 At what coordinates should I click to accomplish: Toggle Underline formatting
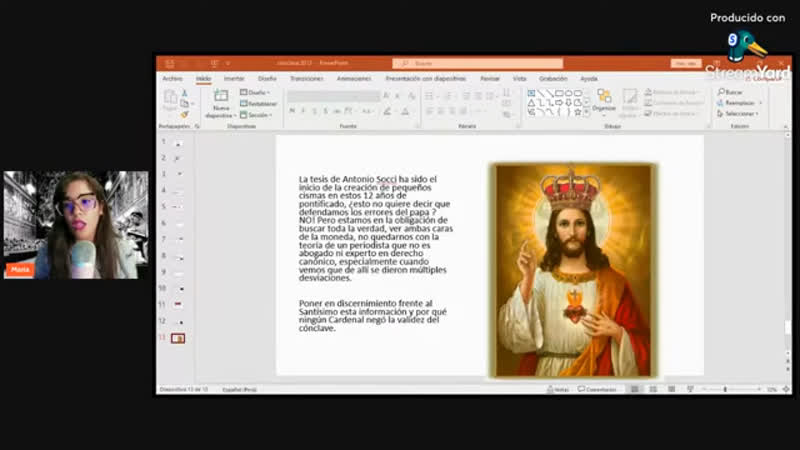[x=314, y=111]
